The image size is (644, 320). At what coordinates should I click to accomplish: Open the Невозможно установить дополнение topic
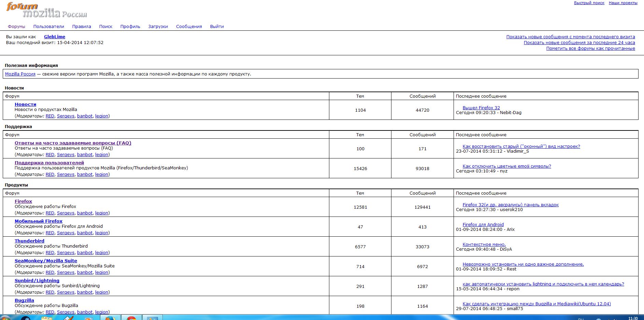(523, 264)
